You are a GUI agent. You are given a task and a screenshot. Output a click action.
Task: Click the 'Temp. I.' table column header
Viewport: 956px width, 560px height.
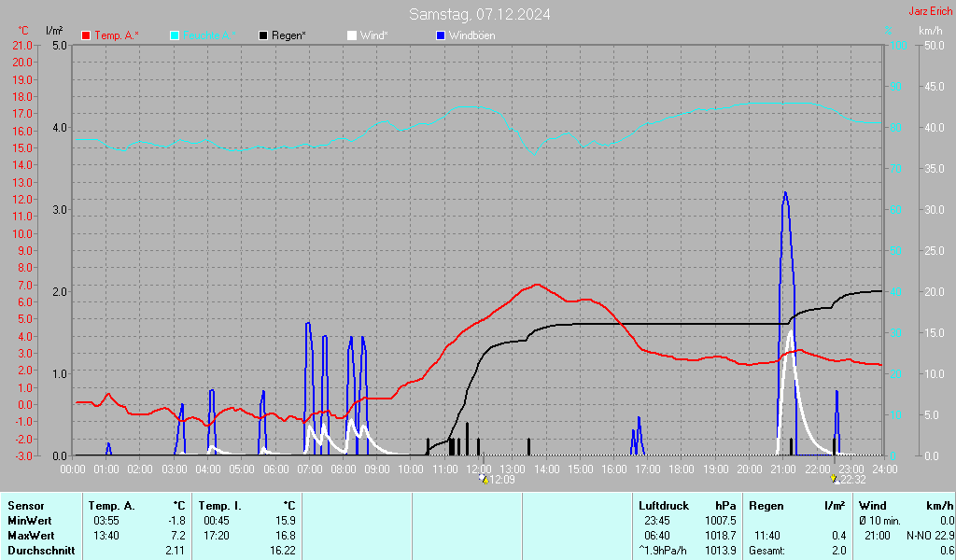click(220, 506)
